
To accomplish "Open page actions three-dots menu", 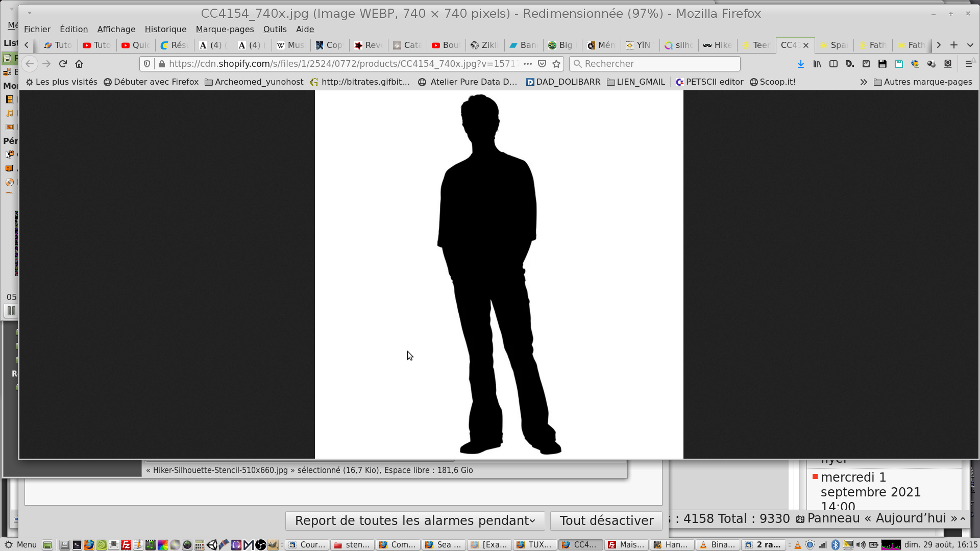I will (528, 64).
